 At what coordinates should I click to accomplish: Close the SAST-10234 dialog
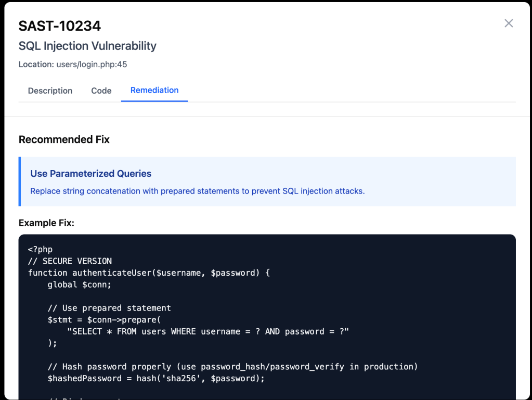pos(509,23)
